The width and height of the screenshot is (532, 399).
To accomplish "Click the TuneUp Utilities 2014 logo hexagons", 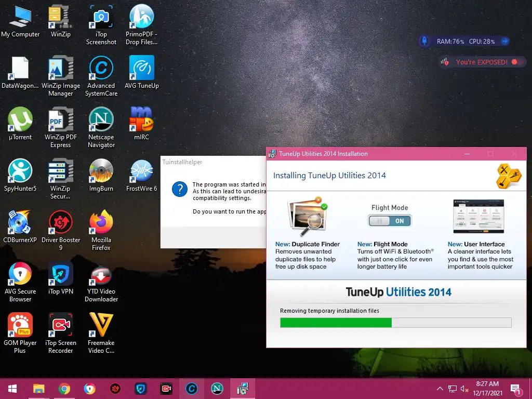I will [509, 176].
